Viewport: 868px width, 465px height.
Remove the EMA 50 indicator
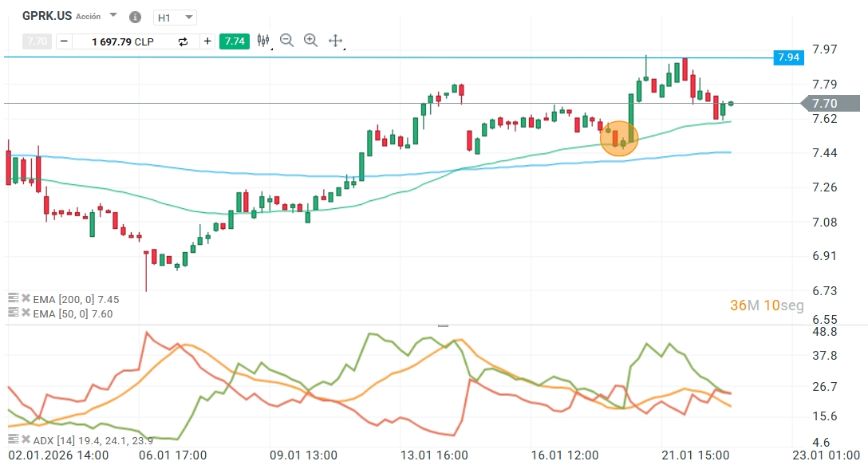[x=26, y=313]
